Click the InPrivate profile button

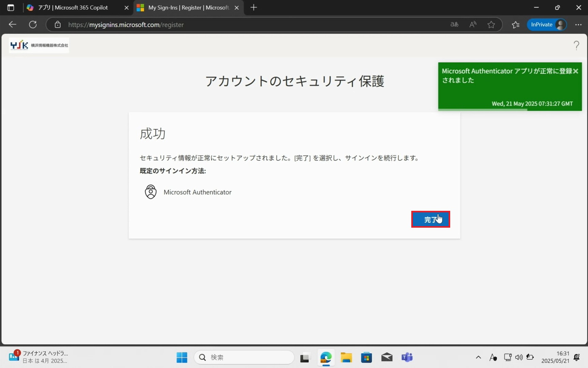pos(547,25)
